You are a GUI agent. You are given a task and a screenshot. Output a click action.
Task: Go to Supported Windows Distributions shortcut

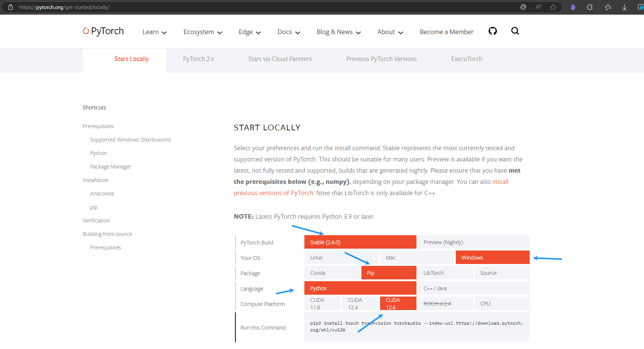[130, 140]
